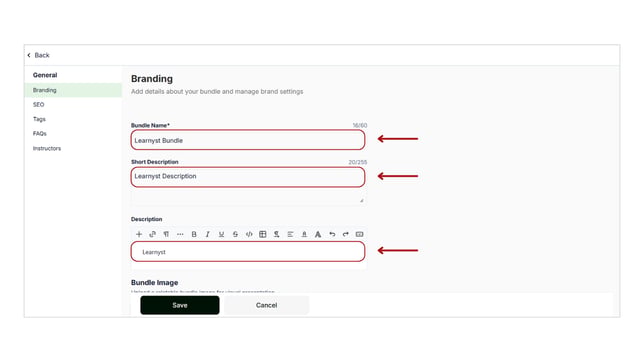Open Instructors in the sidebar
Viewport: 644px width, 362px height.
point(47,148)
